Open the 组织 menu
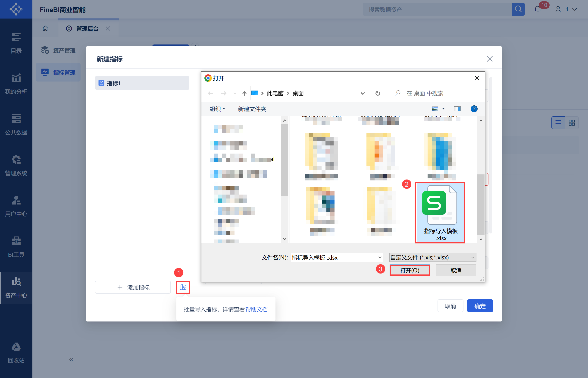Image resolution: width=588 pixels, height=378 pixels. click(x=217, y=109)
